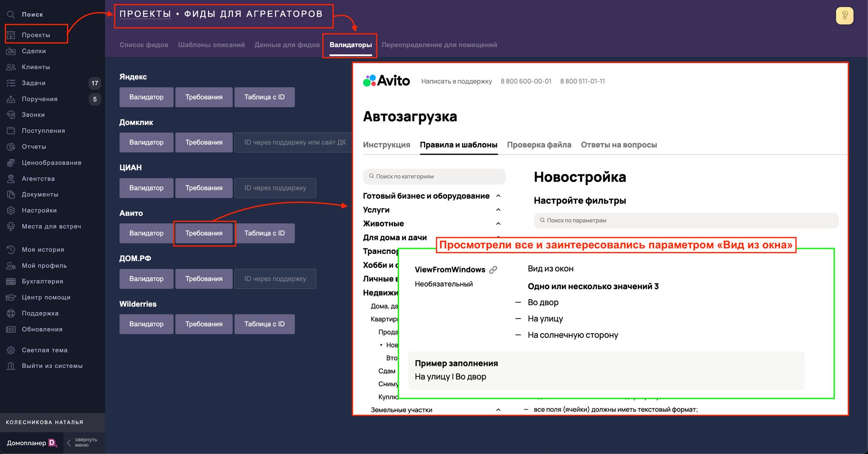Open Яндекс Таблица с ID
Viewport: 868px width, 454px height.
point(265,97)
